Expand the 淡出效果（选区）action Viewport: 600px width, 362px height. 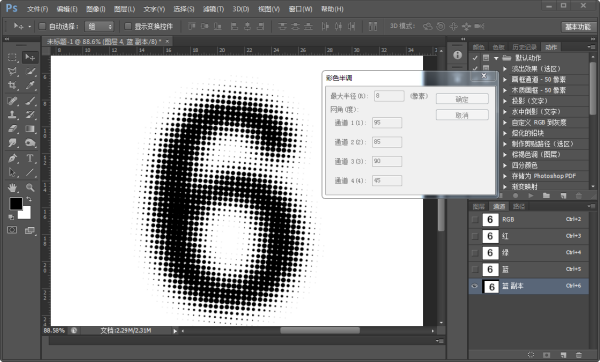click(x=505, y=69)
